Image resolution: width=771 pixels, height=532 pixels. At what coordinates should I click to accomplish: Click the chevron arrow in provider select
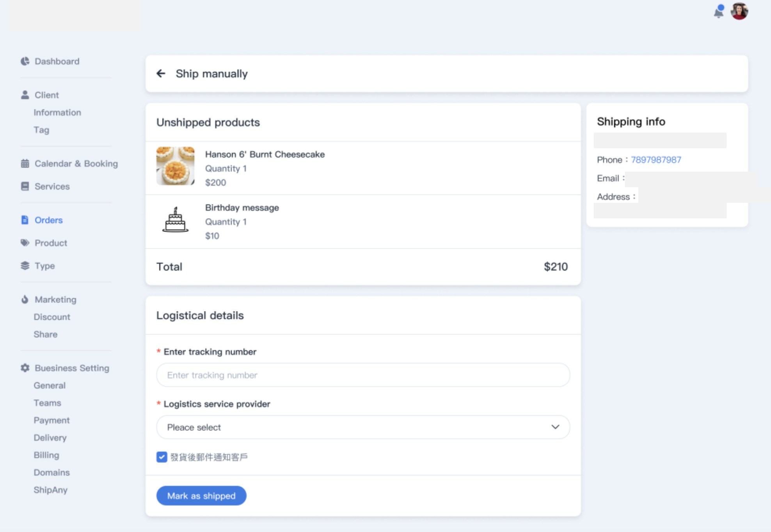coord(555,427)
